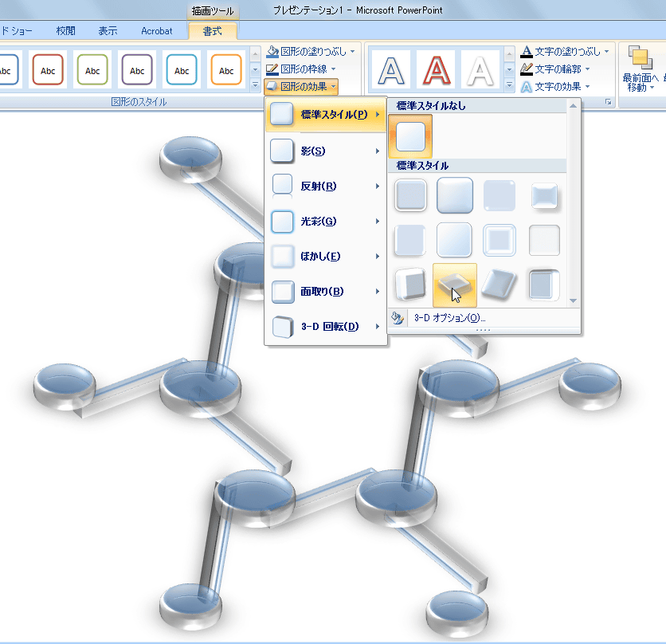Expand the 文字の効果 text effects dropdown

(588, 87)
